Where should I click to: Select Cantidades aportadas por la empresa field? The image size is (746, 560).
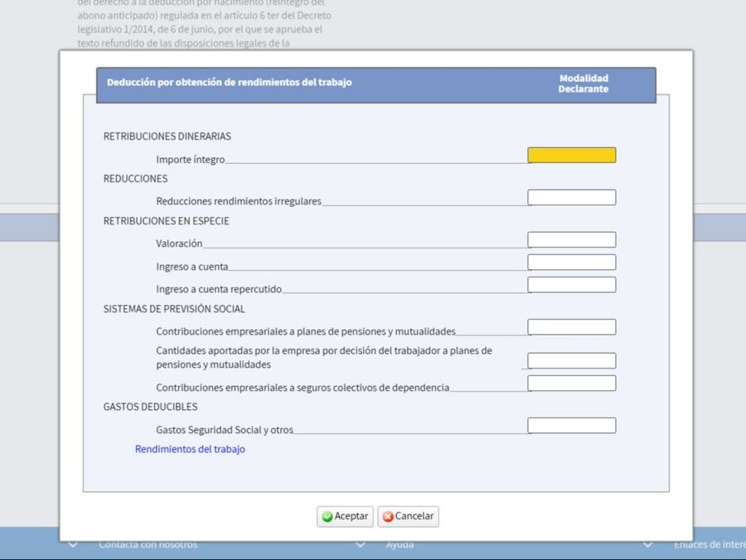571,360
